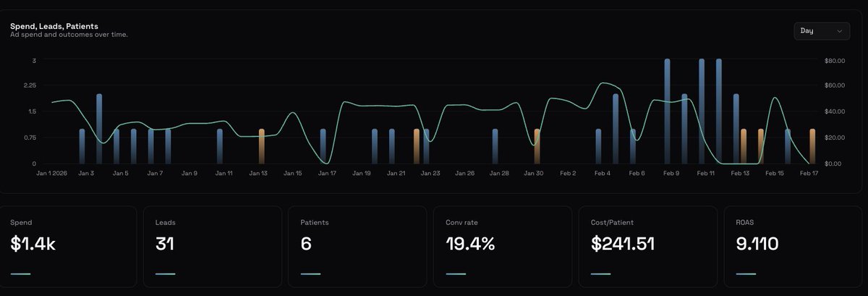This screenshot has width=868, height=296.
Task: Click the 'Jan 23' x-axis label
Action: click(430, 174)
